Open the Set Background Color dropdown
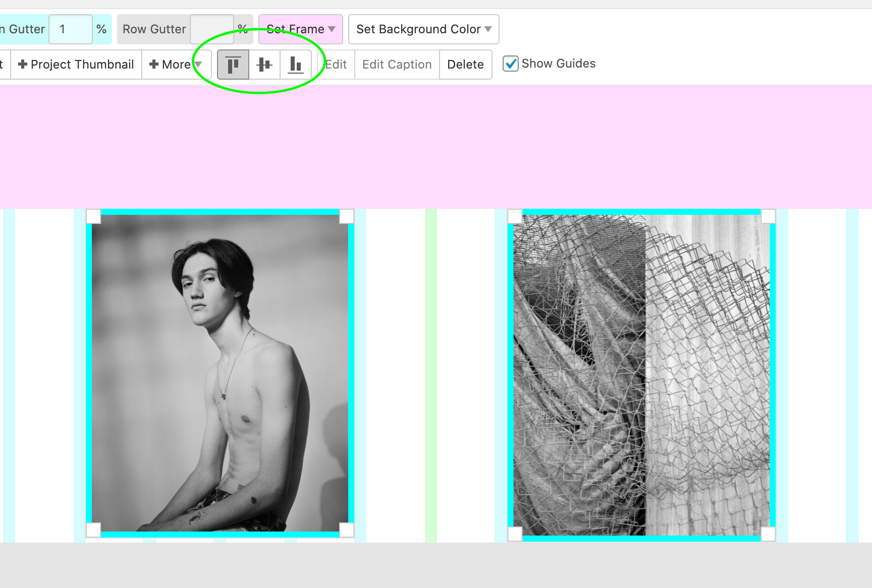872x588 pixels. (423, 29)
